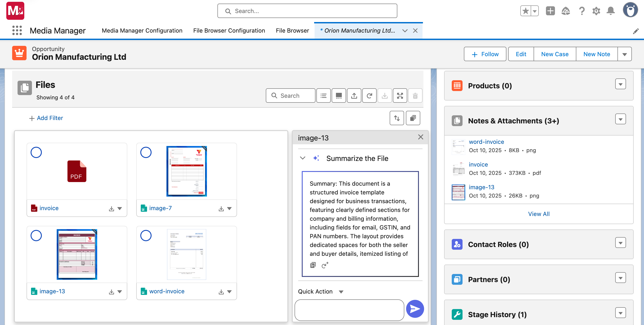Select the invoice PDF file checkbox
The image size is (644, 325).
pyautogui.click(x=36, y=152)
